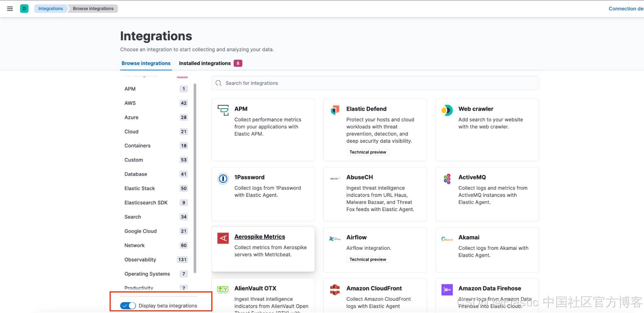This screenshot has width=644, height=313.
Task: Click the Elastic Defend shield icon
Action: pos(335,110)
